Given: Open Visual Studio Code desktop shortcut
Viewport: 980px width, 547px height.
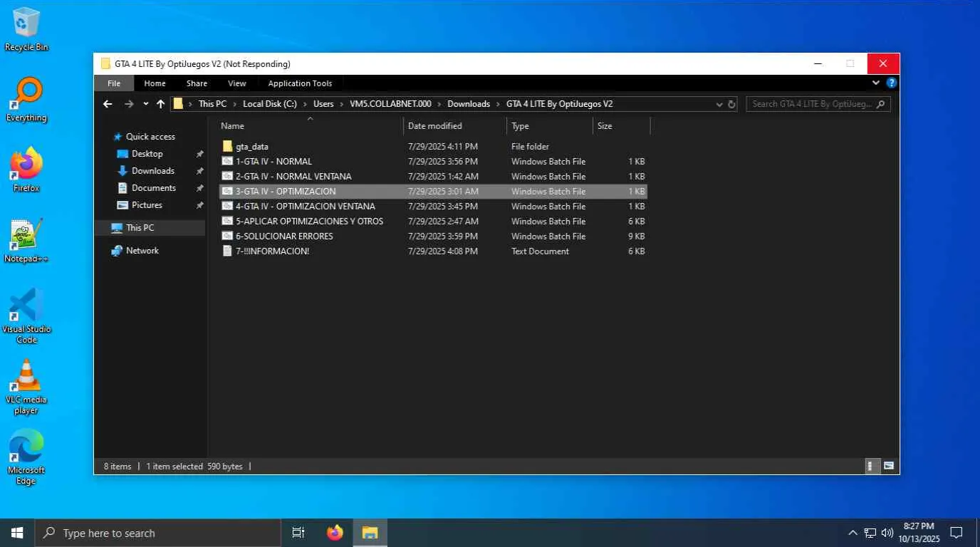Looking at the screenshot, I should click(26, 316).
